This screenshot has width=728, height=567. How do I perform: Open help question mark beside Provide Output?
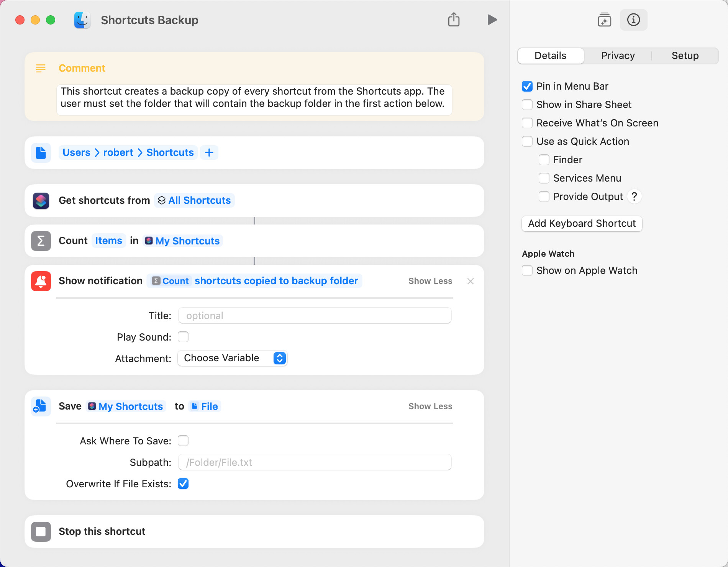(635, 197)
